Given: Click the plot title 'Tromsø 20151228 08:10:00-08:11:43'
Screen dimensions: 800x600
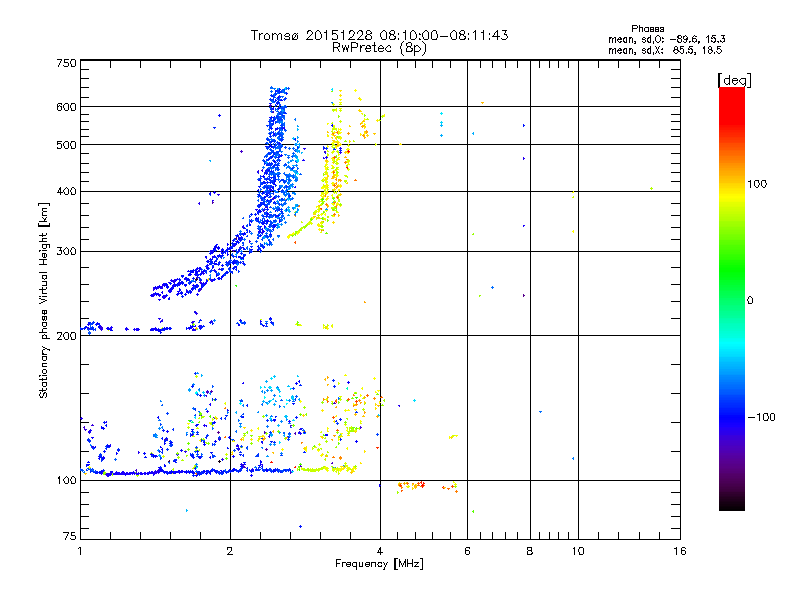Looking at the screenshot, I should pos(379,35).
